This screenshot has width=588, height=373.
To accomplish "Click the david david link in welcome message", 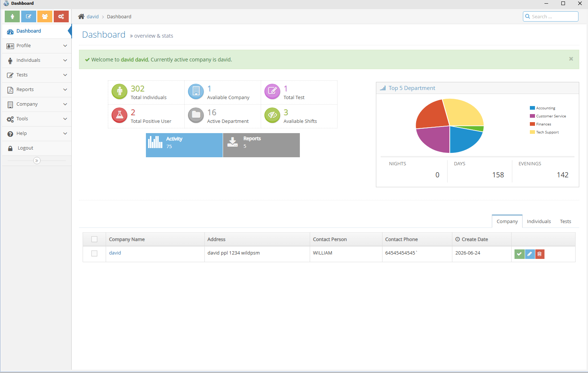I will pos(134,60).
